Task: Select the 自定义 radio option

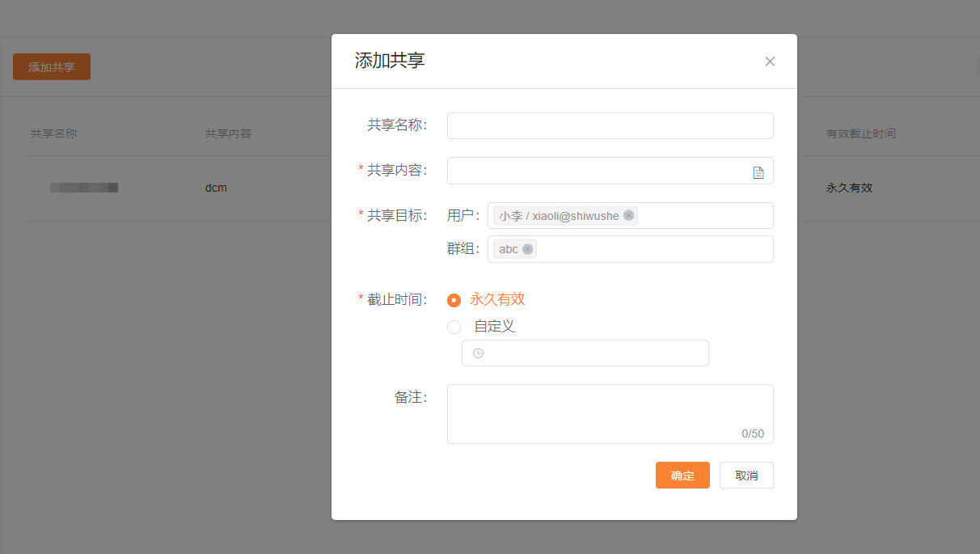Action: [x=454, y=327]
